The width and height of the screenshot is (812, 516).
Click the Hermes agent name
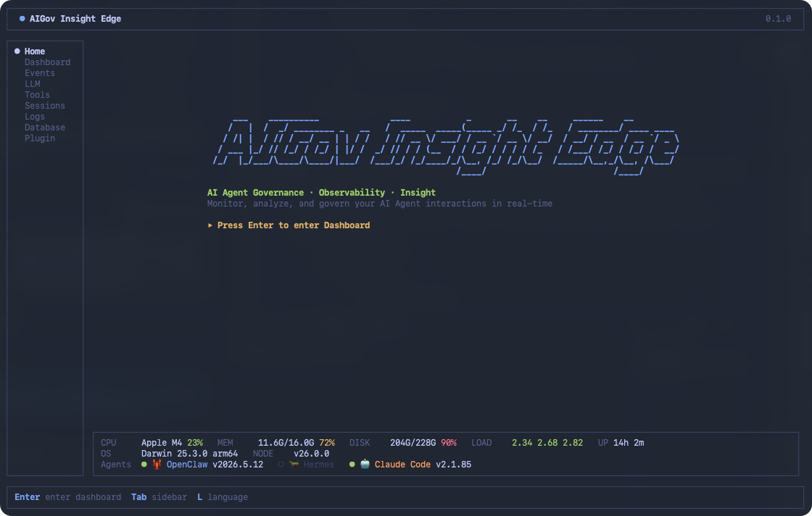coord(318,465)
